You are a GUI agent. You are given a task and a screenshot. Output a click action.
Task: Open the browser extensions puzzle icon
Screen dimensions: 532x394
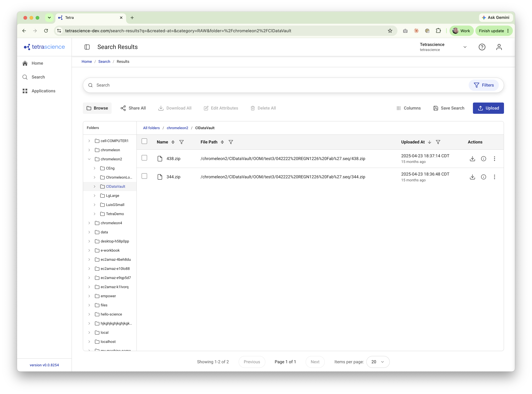tap(438, 31)
